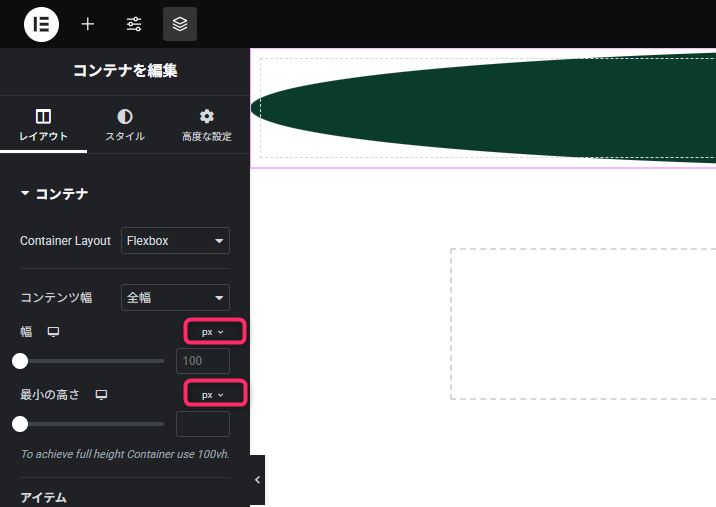The image size is (716, 507).
Task: Click the 幅 value input field
Action: 203,361
